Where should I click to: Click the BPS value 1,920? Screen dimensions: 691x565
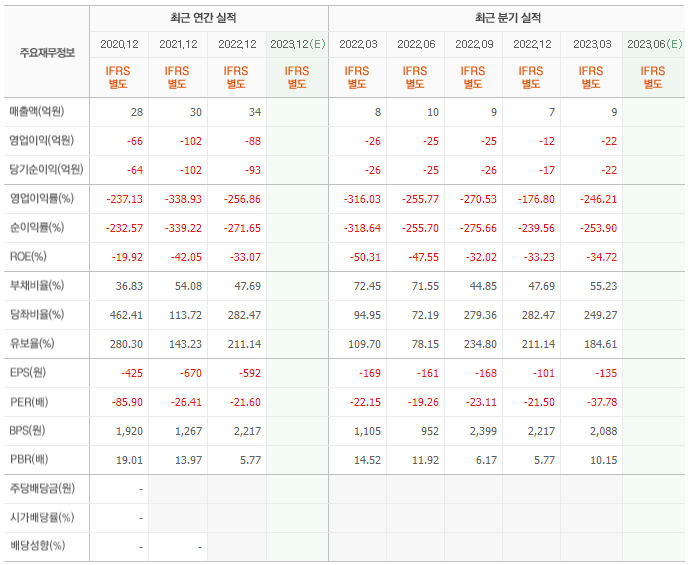pos(130,431)
